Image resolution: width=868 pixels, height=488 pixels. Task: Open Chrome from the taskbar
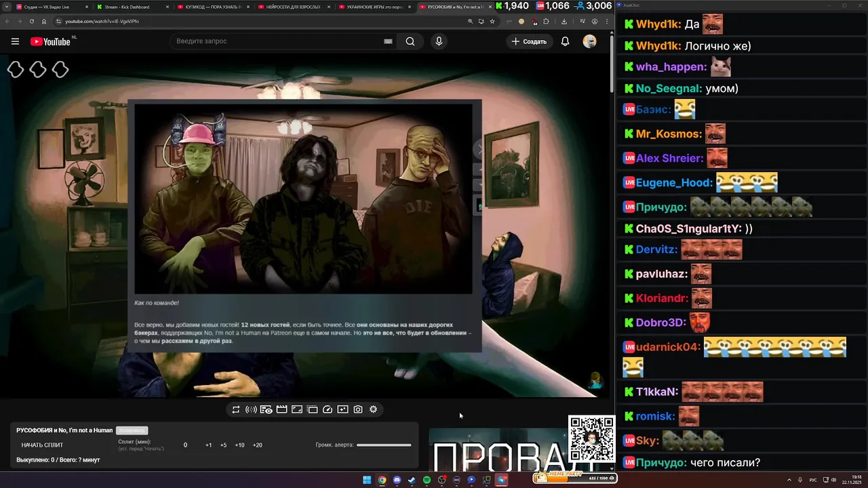point(382,480)
